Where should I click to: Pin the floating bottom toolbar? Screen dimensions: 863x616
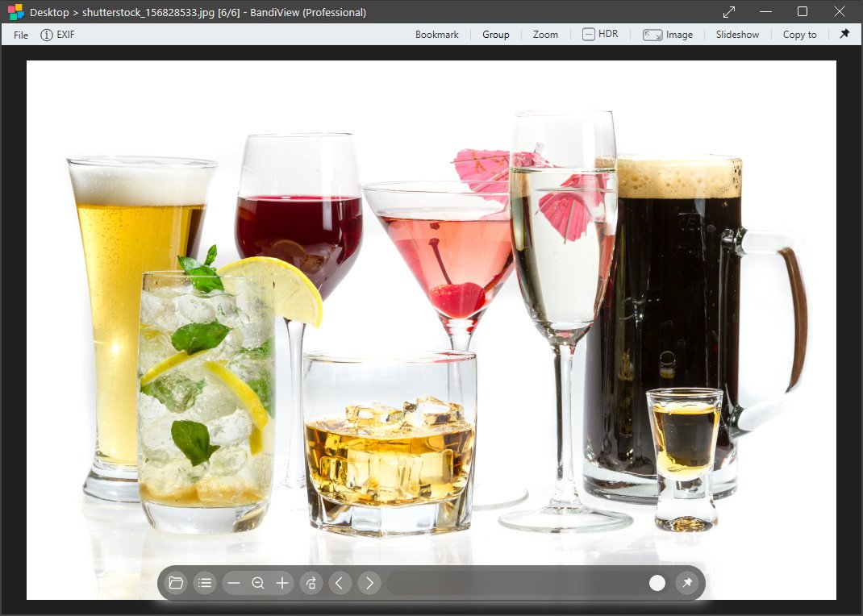(x=687, y=583)
